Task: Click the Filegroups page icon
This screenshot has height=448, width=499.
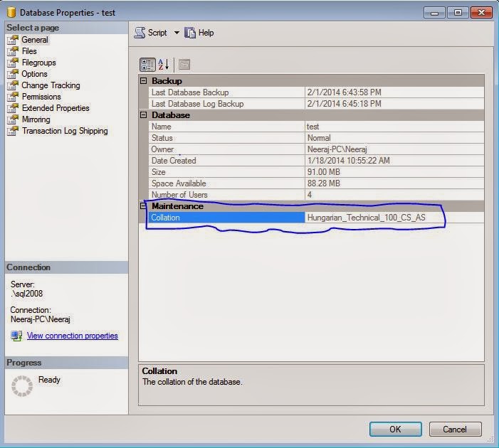Action: coord(13,63)
